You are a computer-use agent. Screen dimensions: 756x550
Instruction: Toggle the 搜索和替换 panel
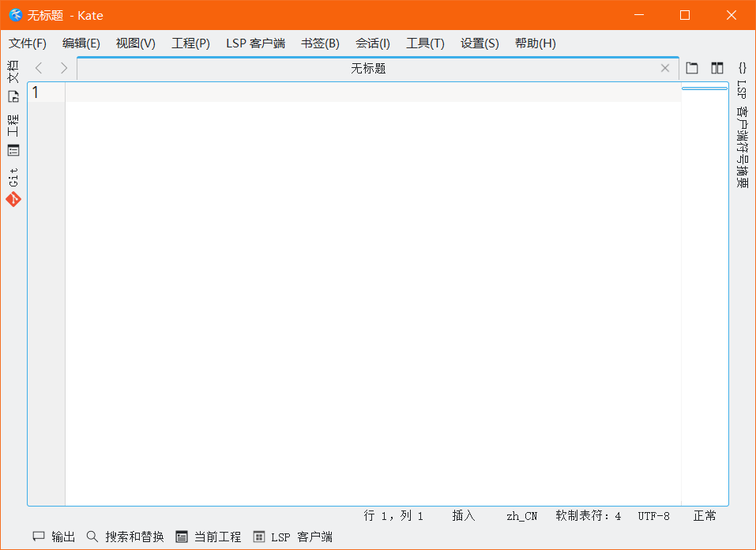click(125, 537)
